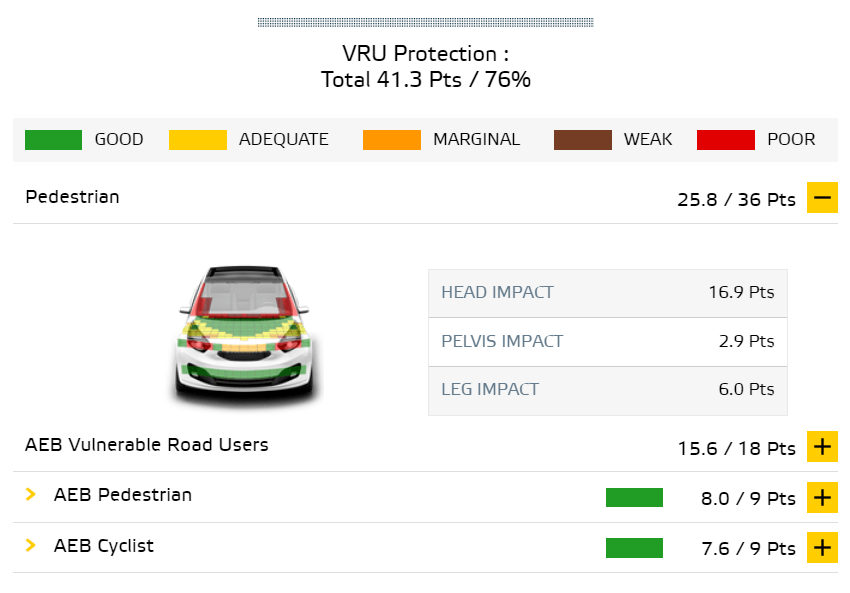Click the AEB Pedestrian green rating bar
The height and width of the screenshot is (593, 850).
click(634, 498)
